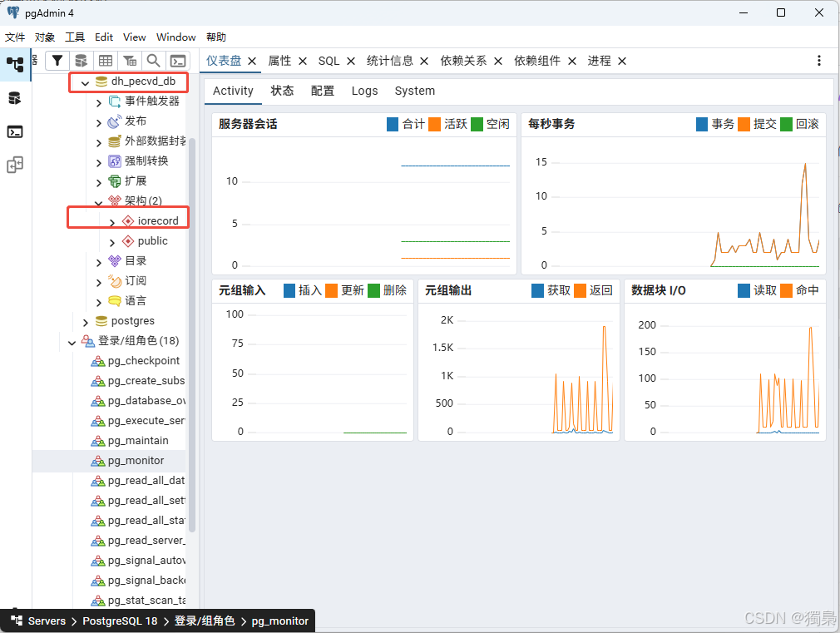Open the System dashboard sub-tab

415,91
